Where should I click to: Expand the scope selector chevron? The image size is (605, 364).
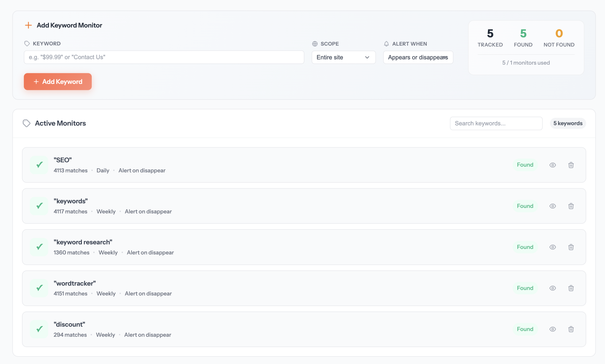coord(367,57)
